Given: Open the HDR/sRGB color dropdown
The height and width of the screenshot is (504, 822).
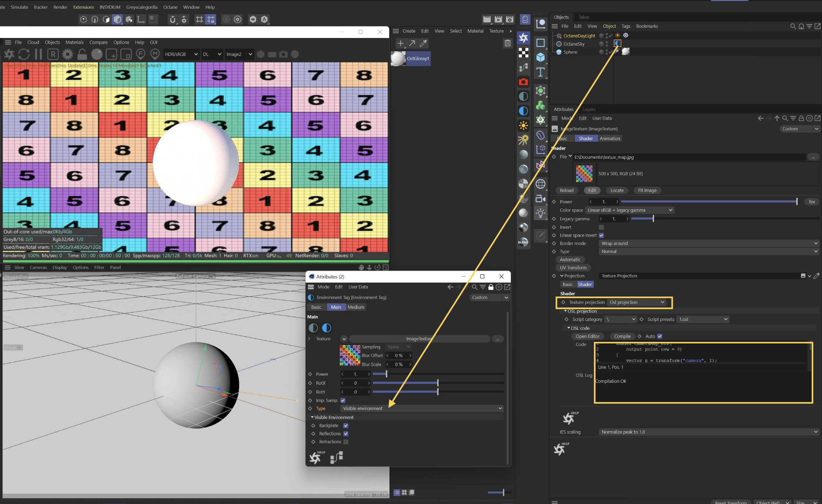Looking at the screenshot, I should click(181, 54).
